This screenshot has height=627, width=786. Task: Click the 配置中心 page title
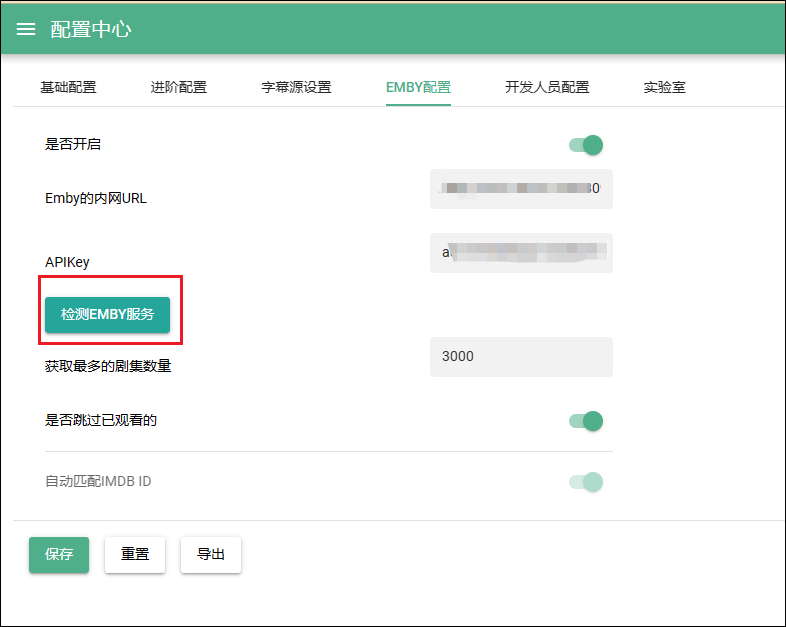(91, 29)
